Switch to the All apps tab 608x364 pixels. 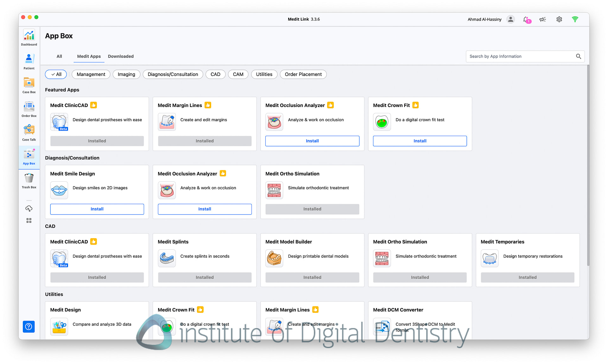point(59,56)
